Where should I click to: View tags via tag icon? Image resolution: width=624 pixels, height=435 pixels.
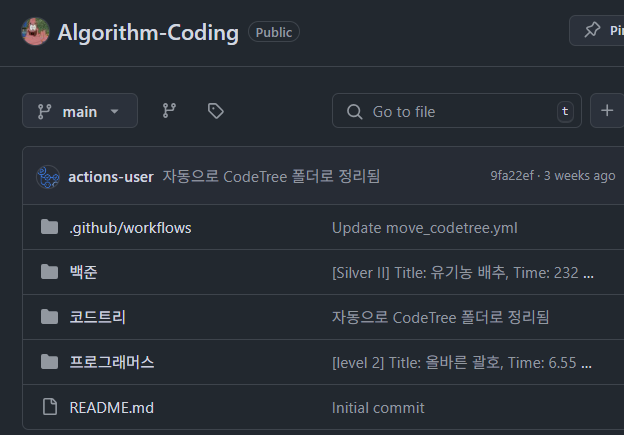(x=216, y=111)
